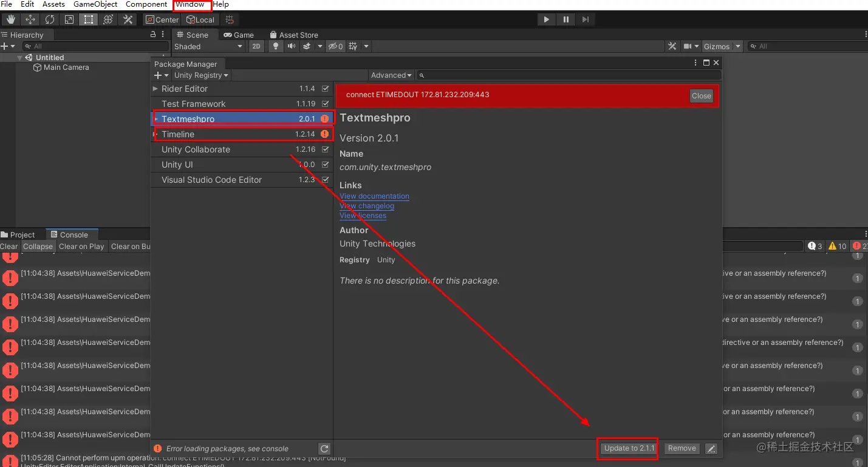Toggle hidden objects visibility icon

coord(335,46)
